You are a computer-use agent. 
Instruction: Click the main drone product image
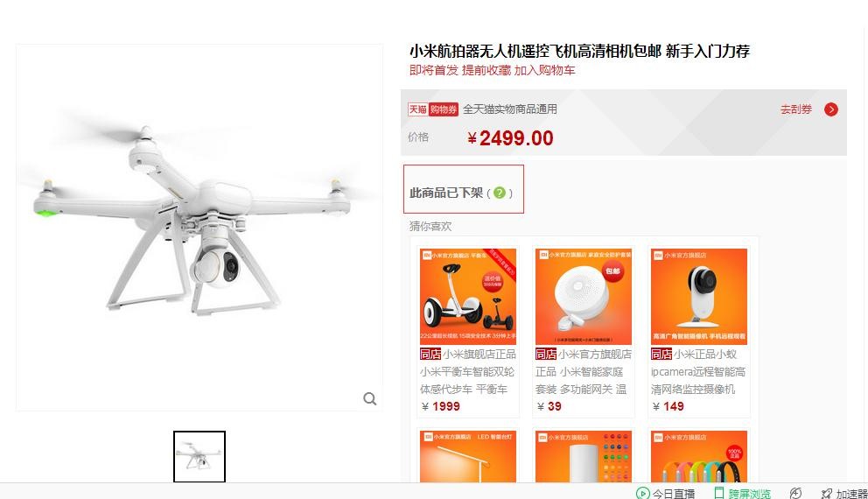[199, 228]
